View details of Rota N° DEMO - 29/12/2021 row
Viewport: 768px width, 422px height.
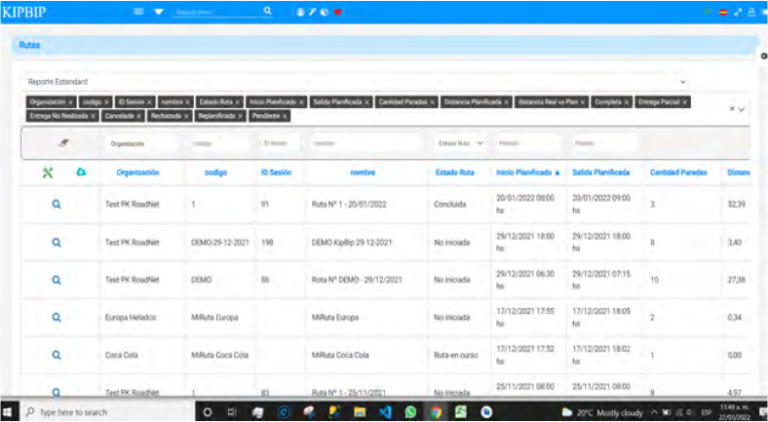pyautogui.click(x=56, y=280)
